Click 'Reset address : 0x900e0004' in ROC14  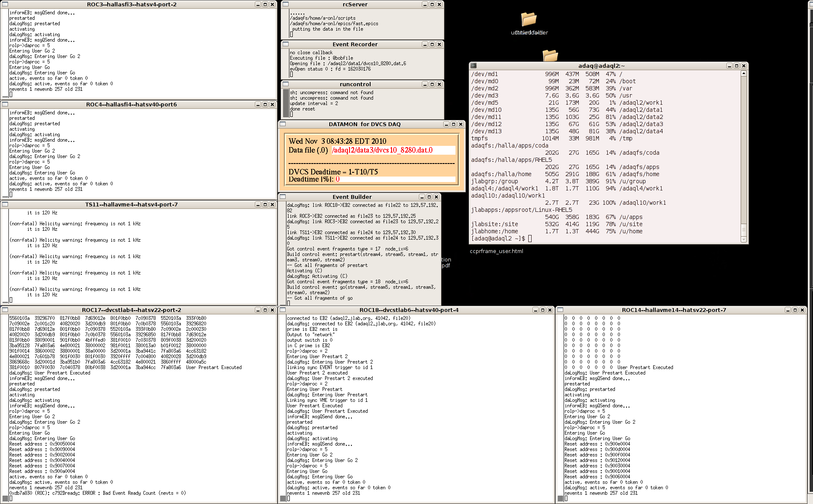point(597,444)
